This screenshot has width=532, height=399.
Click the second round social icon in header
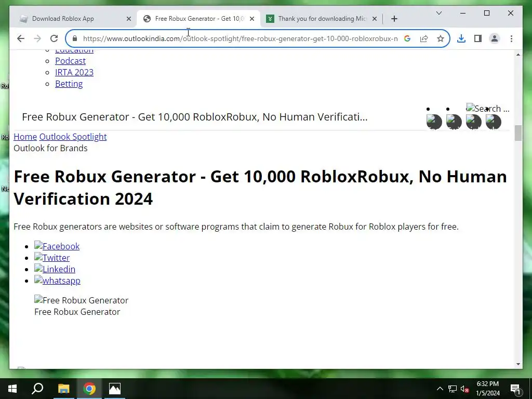coord(454,122)
